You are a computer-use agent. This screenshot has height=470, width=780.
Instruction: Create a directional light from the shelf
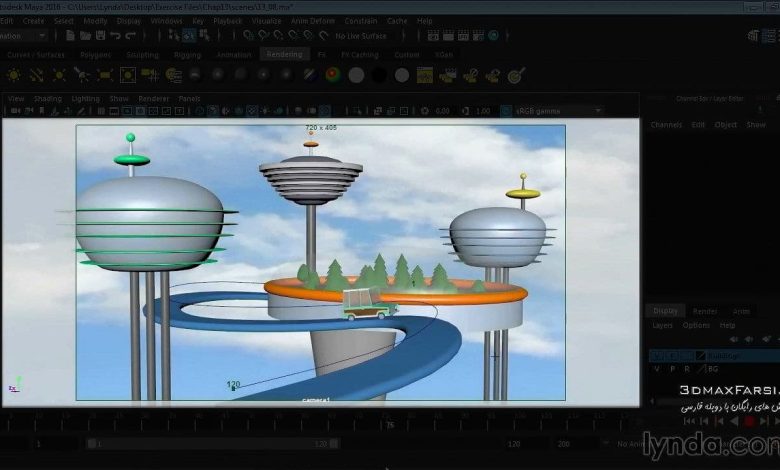tap(36, 75)
